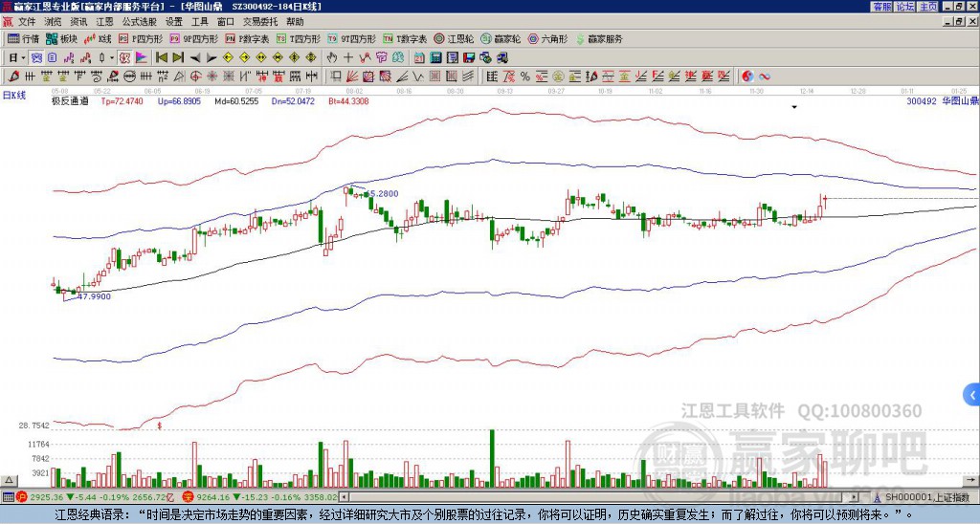Viewport: 980px width, 524px height.
Task: Click the infinity loop icon
Action: click(764, 76)
